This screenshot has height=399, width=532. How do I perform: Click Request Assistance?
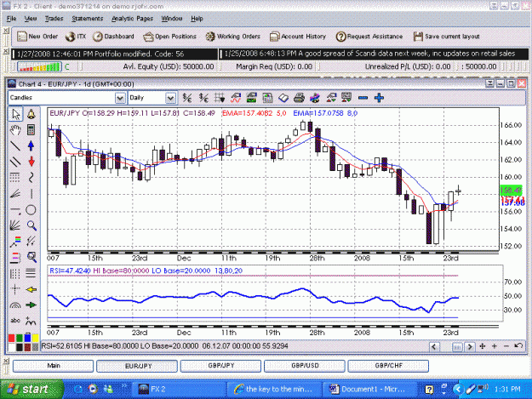369,37
